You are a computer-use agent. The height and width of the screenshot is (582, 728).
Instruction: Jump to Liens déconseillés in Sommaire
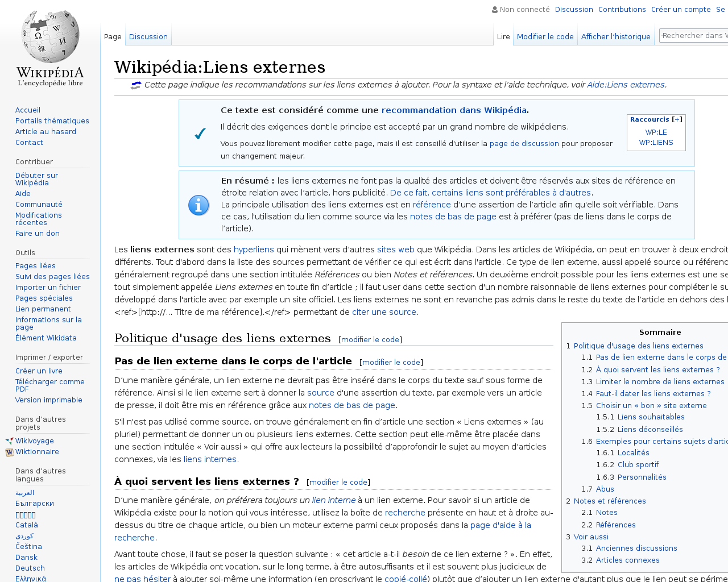point(650,430)
